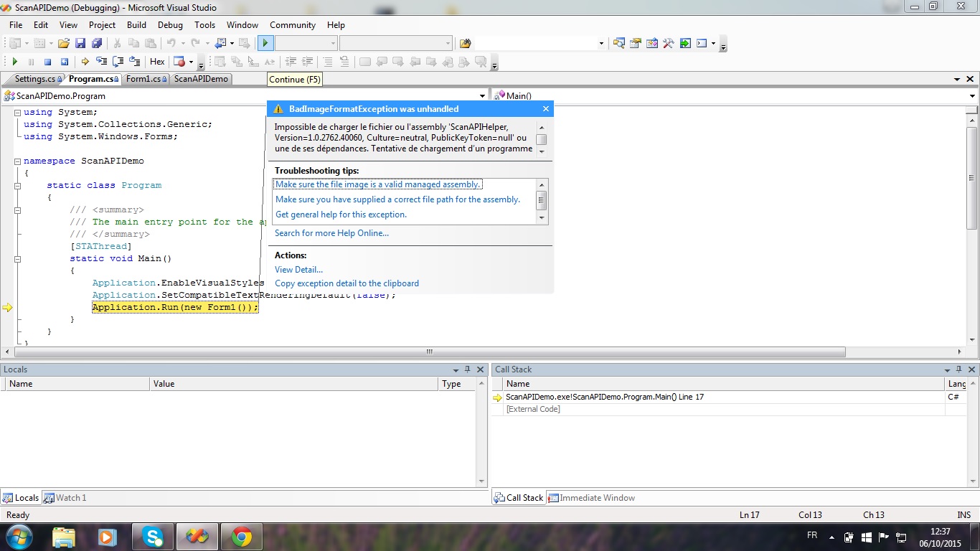Click the Restart debugging icon
The height and width of the screenshot is (551, 980).
64,62
